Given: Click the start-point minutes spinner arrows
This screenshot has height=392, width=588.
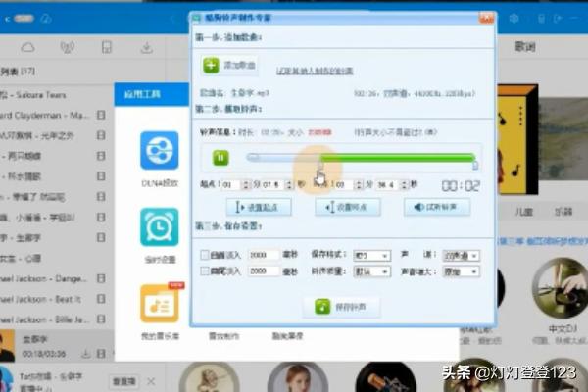Looking at the screenshot, I should click(246, 185).
